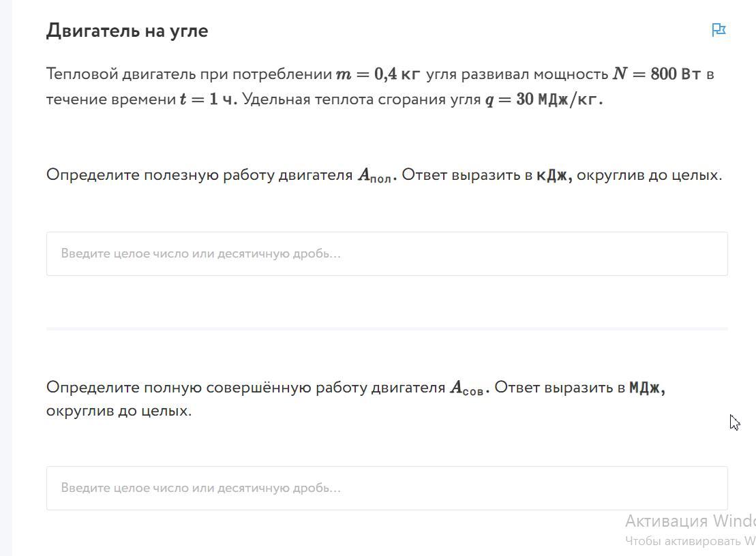Image resolution: width=756 pixels, height=556 pixels.
Task: Click the Aпол symbol in the first question
Action: tap(376, 176)
